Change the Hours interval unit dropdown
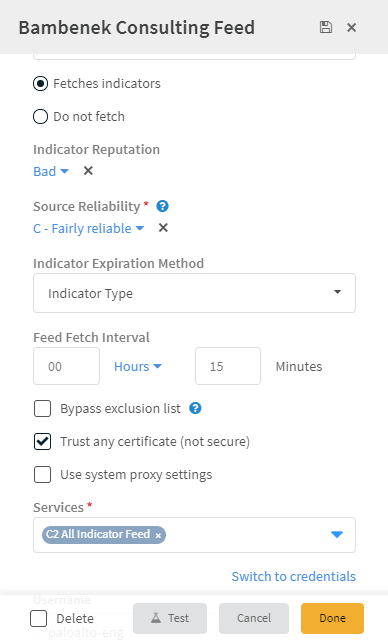 (x=138, y=367)
